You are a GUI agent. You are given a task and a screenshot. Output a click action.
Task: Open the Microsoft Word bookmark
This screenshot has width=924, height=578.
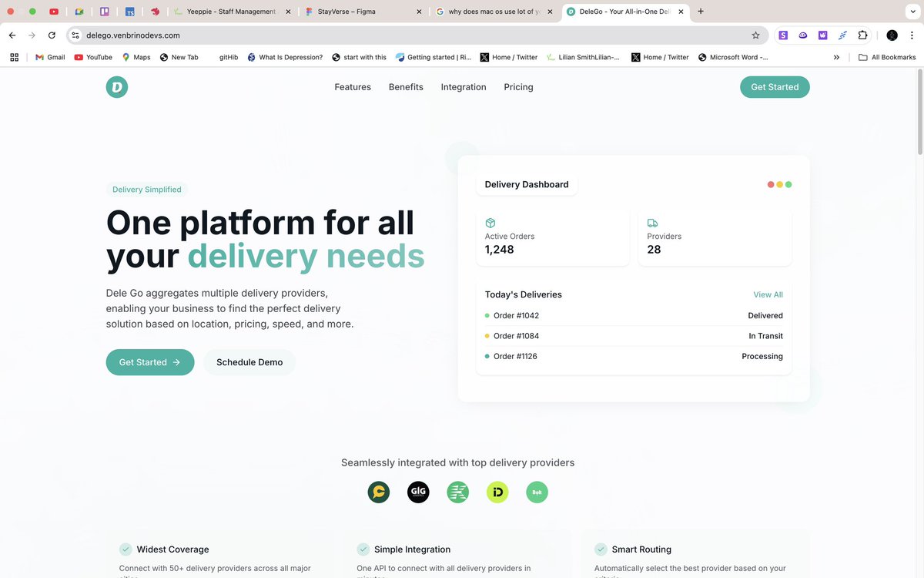[x=733, y=57]
